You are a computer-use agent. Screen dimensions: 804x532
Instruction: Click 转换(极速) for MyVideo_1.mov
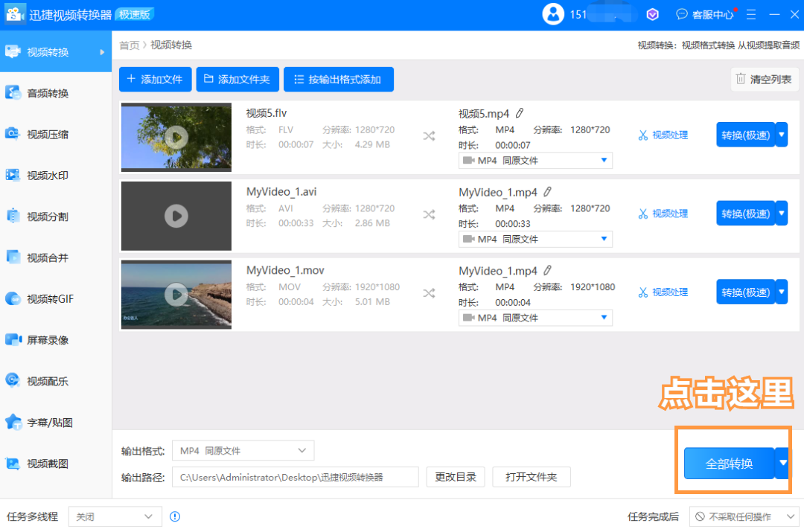[745, 292]
